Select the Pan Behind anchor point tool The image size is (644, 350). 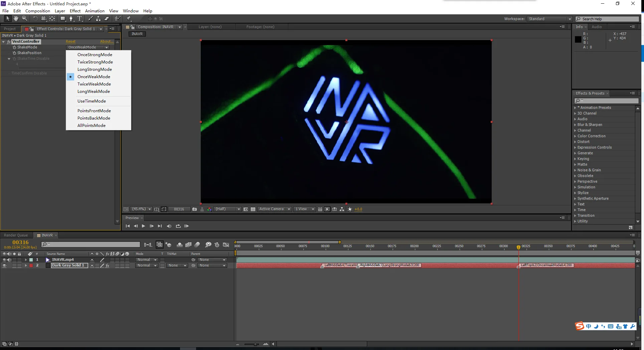52,19
